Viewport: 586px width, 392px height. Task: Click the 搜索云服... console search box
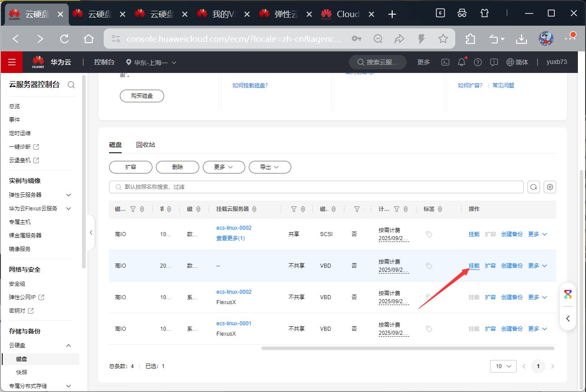pos(378,62)
